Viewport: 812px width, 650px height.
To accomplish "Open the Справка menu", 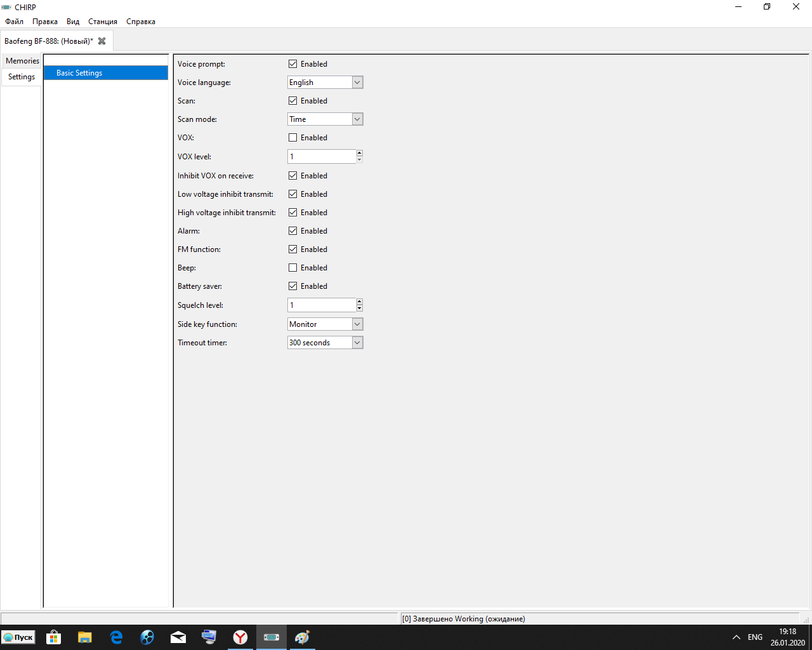I will [x=141, y=22].
